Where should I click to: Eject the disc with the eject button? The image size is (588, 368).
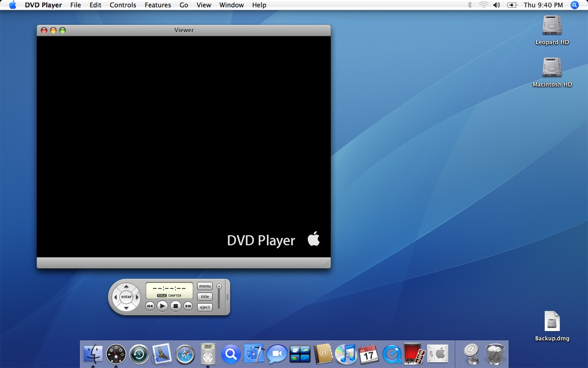[205, 307]
